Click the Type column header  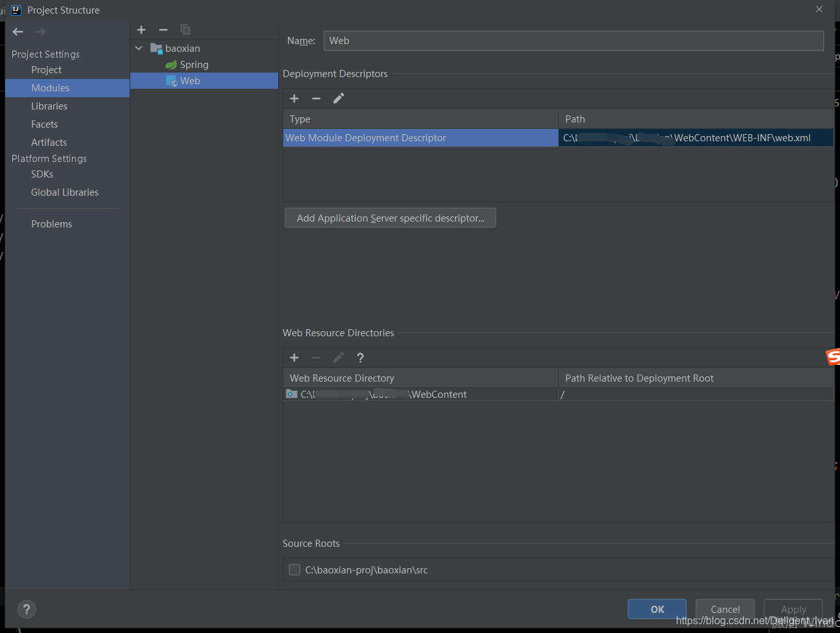(x=421, y=119)
